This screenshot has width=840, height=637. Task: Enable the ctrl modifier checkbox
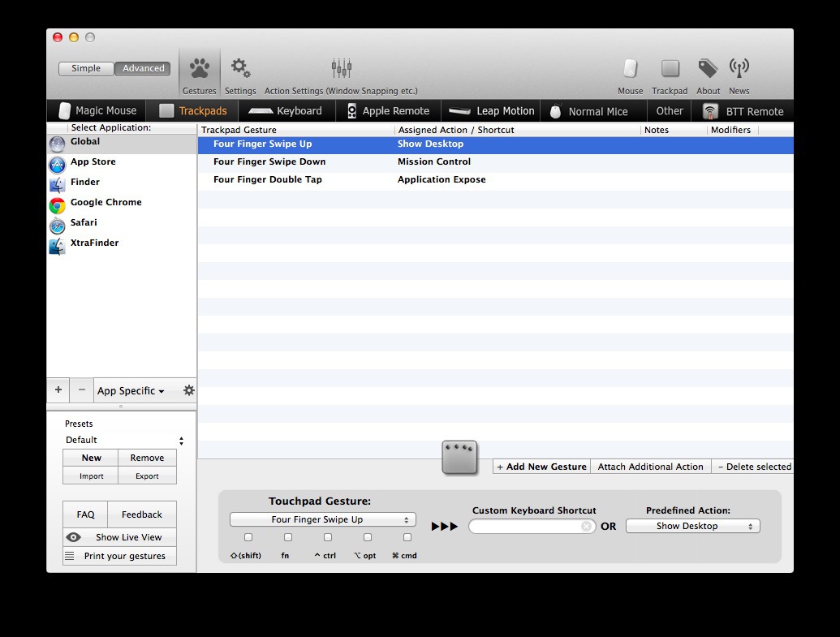click(328, 537)
